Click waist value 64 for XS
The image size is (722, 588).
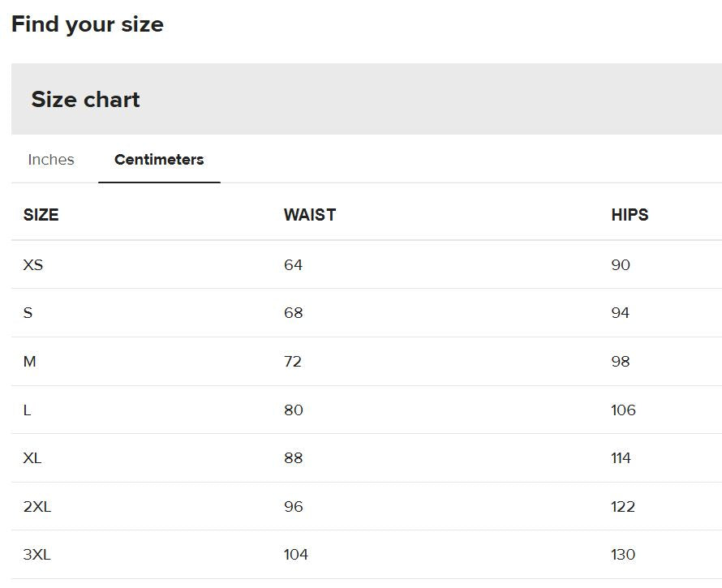[294, 264]
